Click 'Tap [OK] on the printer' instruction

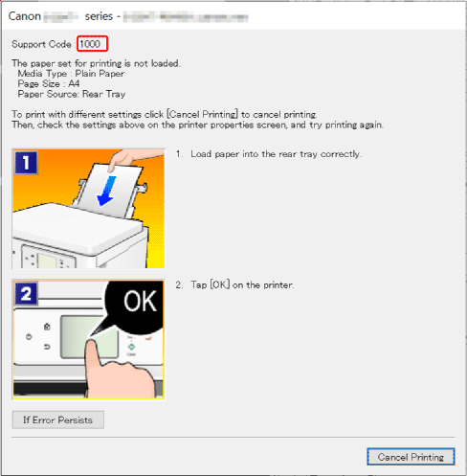(241, 284)
